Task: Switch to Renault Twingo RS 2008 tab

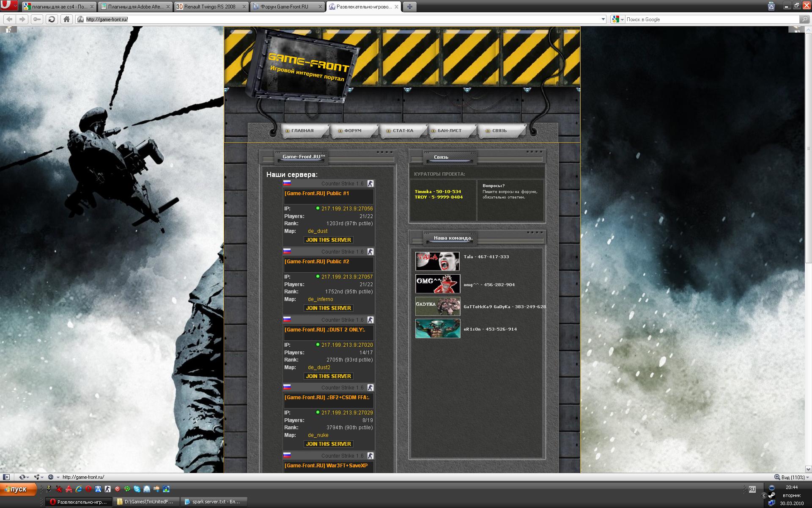Action: pyautogui.click(x=211, y=6)
